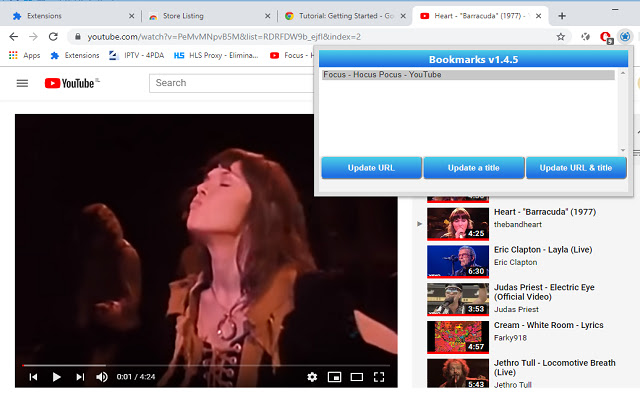
Task: Click the Update a title button
Action: point(473,168)
